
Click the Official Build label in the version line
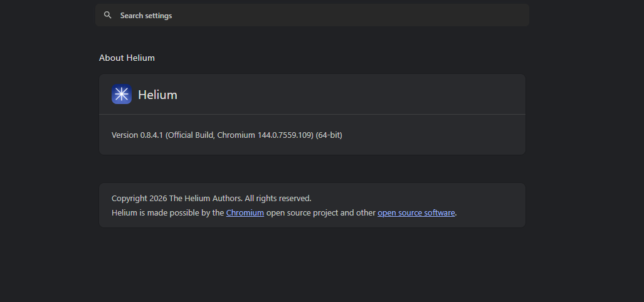pyautogui.click(x=191, y=135)
